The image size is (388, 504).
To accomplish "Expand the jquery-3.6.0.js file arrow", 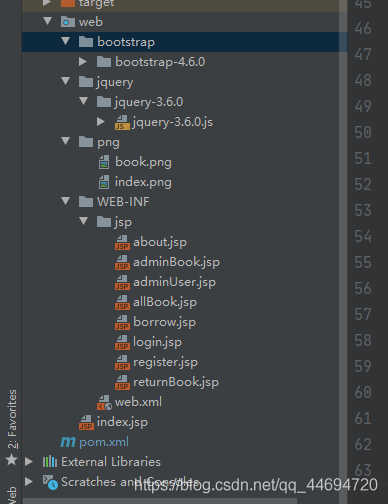I will pyautogui.click(x=101, y=121).
